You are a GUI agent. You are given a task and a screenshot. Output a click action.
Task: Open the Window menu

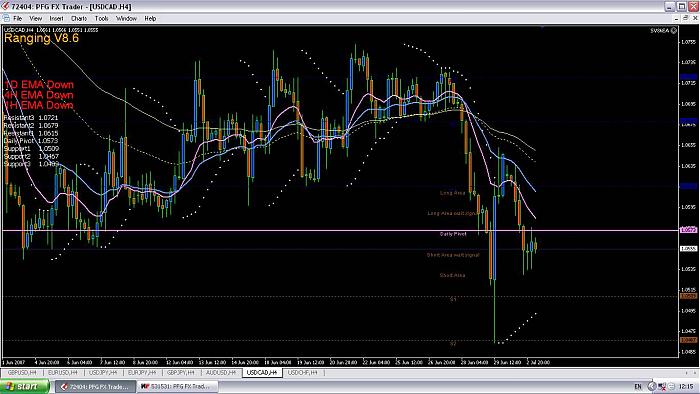(x=126, y=18)
